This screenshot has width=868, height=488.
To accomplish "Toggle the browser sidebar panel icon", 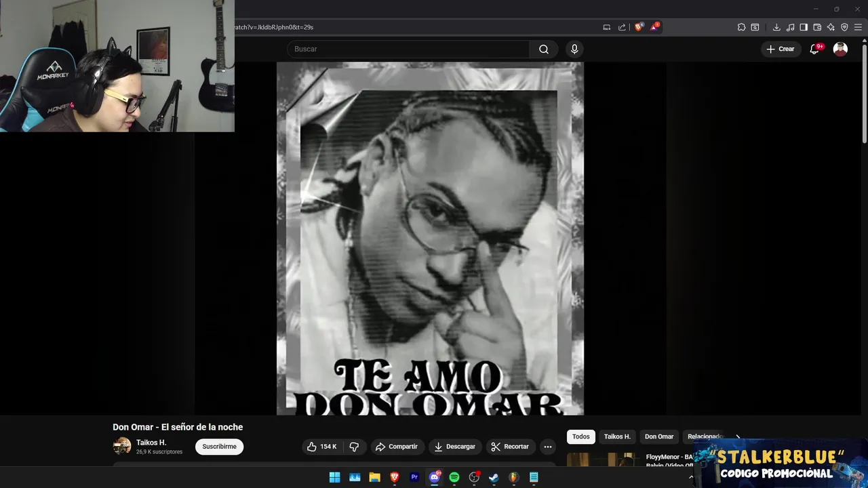I will 804,27.
